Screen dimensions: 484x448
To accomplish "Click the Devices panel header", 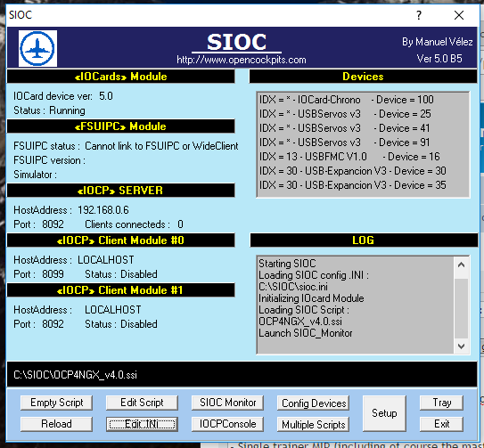I will [363, 77].
